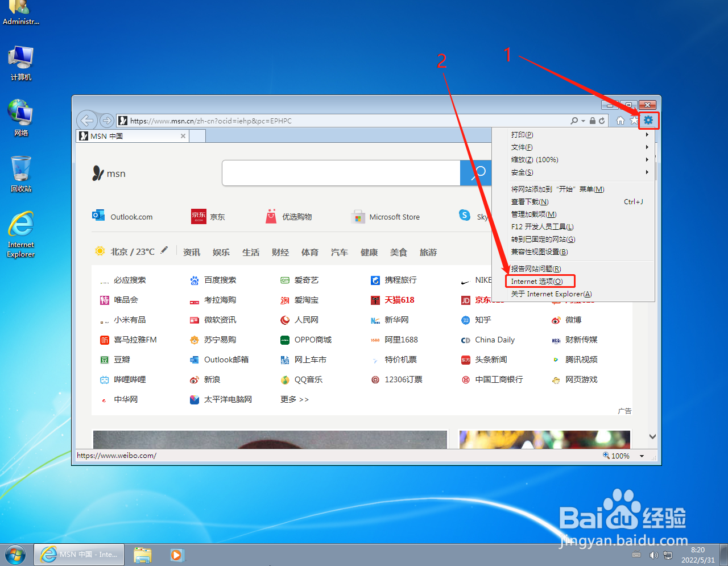Viewport: 728px width, 566px height.
Task: Click the security lock icon in address bar
Action: [593, 121]
